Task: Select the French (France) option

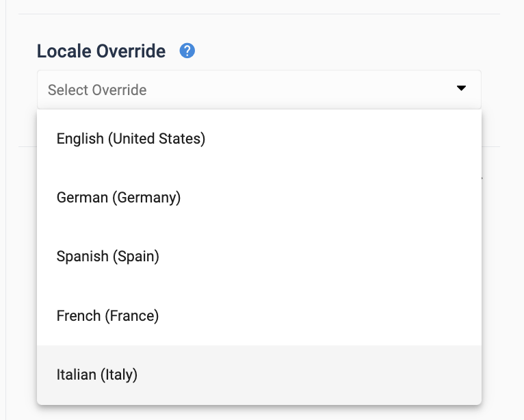Action: click(259, 316)
